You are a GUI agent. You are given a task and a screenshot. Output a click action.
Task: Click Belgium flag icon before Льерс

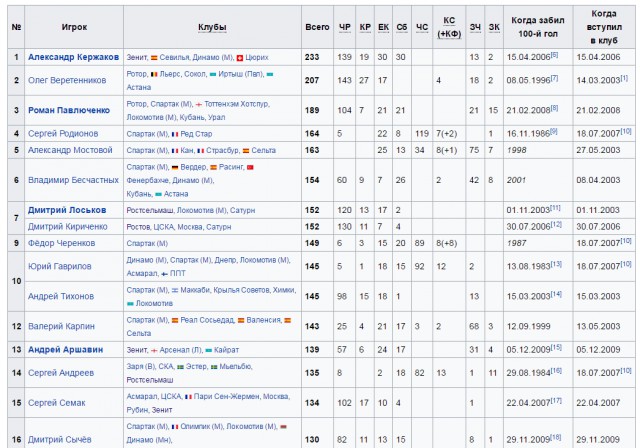(154, 75)
